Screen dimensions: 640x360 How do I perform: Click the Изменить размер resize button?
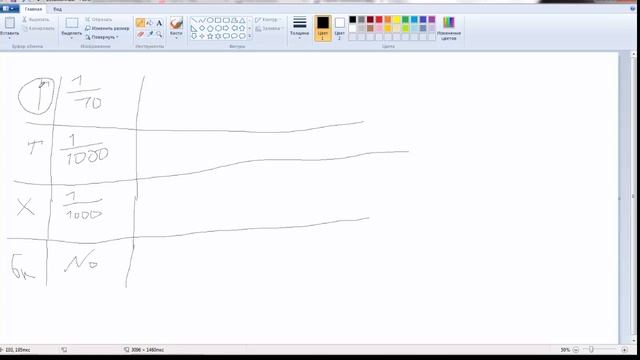107,28
